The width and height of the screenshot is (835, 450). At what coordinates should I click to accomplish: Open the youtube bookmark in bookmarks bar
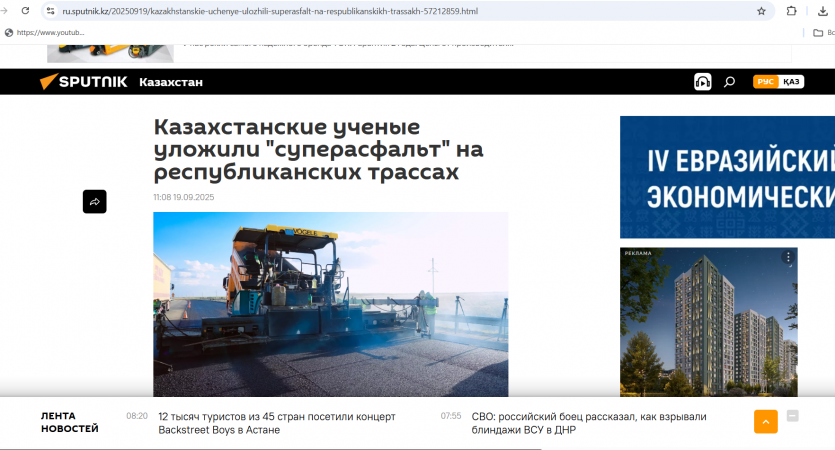45,32
